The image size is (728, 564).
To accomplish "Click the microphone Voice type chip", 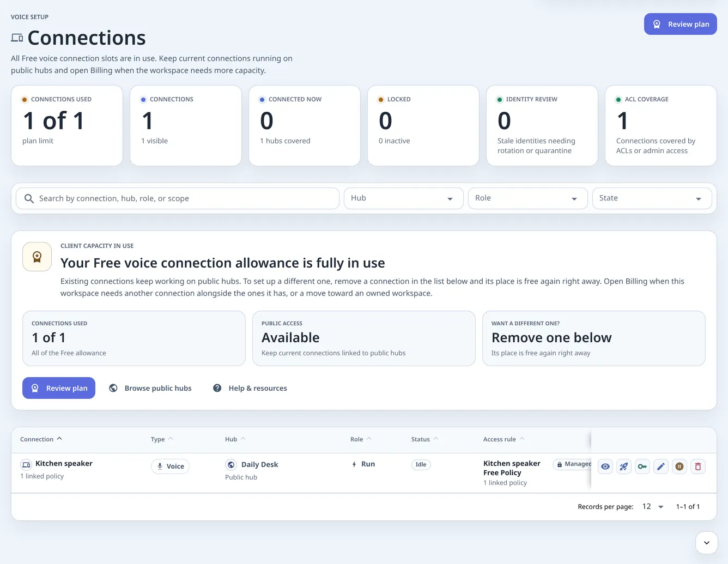I will 170,466.
